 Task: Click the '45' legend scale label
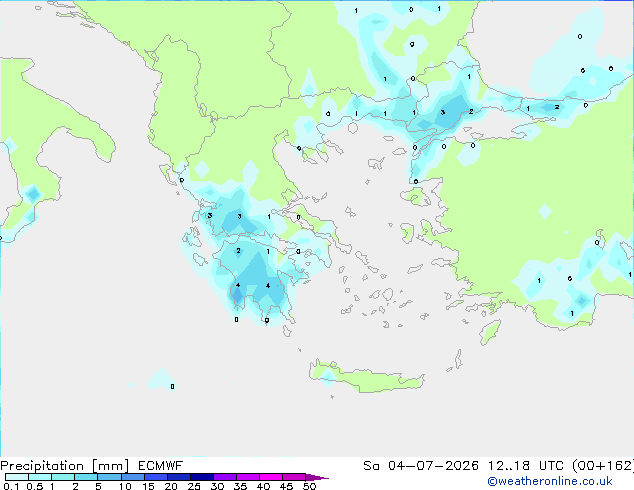point(286,486)
